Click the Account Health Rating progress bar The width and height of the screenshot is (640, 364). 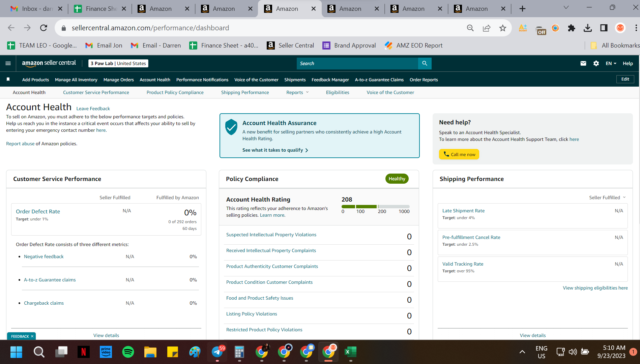pyautogui.click(x=376, y=206)
